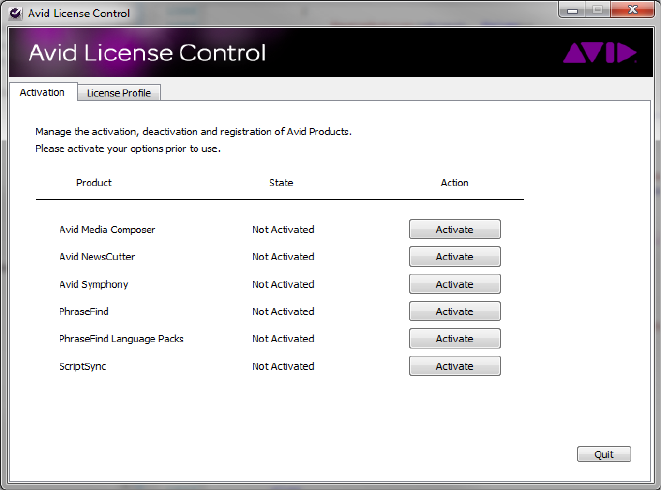Quit Avid License Control
Viewport: 661px width, 490px height.
(604, 454)
